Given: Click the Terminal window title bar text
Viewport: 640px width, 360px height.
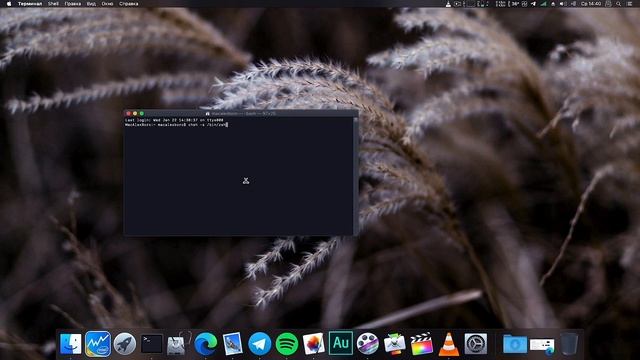Looking at the screenshot, I should tap(244, 113).
